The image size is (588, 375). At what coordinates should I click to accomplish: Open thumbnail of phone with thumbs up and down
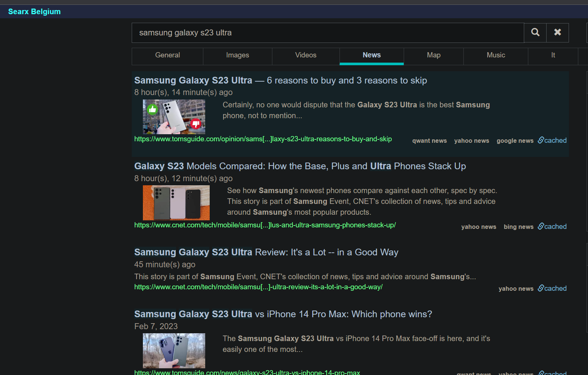point(174,117)
